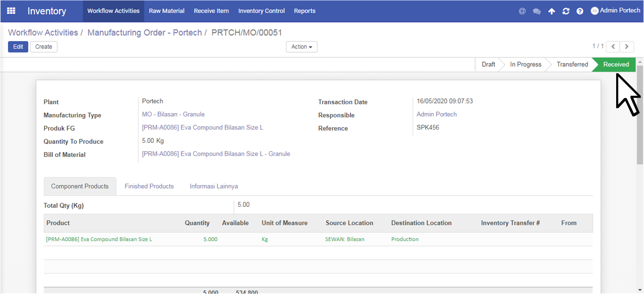
Task: Open the help question mark icon
Action: (x=580, y=11)
